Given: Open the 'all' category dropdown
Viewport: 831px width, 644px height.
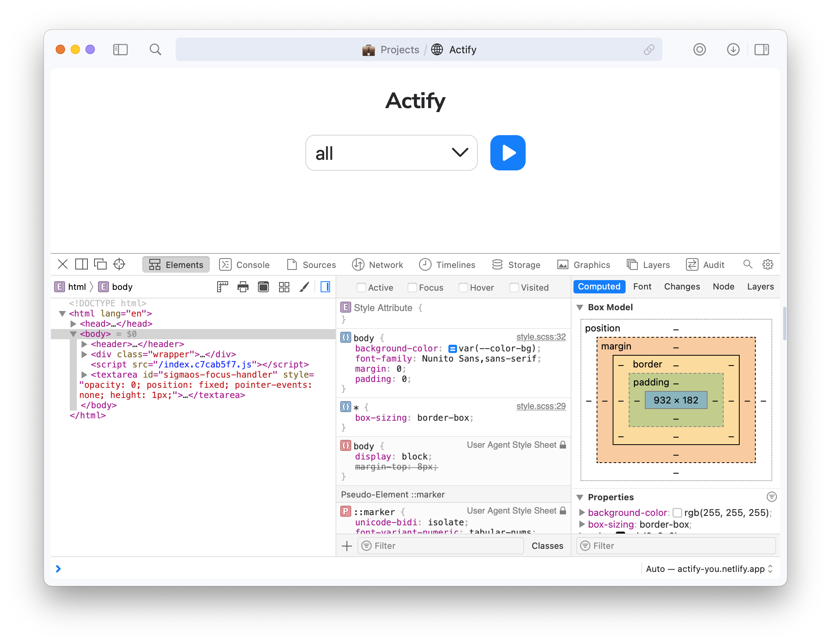Looking at the screenshot, I should point(391,153).
